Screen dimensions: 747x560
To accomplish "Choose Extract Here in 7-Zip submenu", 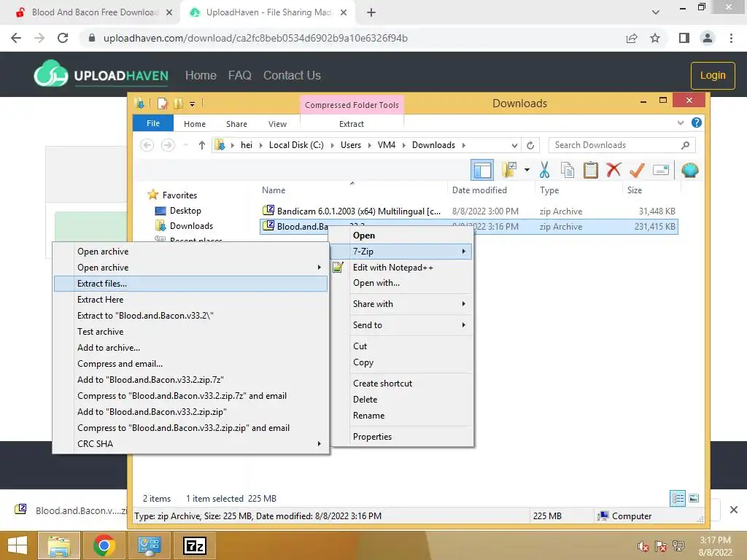I will (x=190, y=300).
